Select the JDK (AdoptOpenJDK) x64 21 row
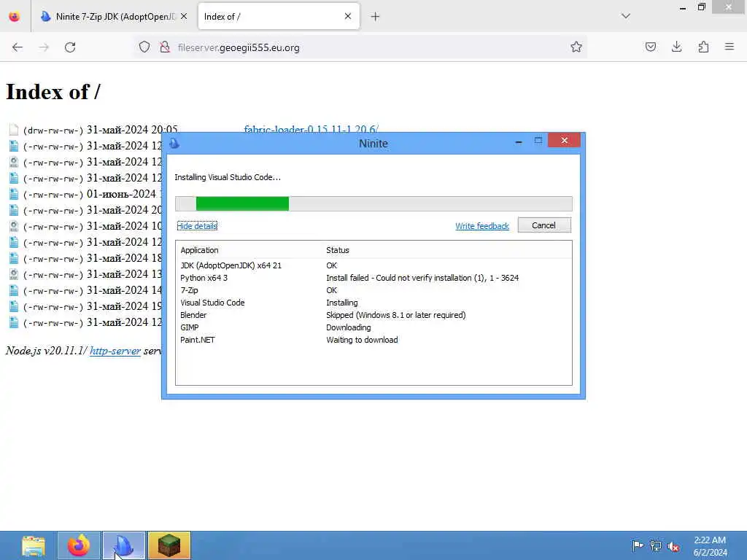 [x=373, y=265]
